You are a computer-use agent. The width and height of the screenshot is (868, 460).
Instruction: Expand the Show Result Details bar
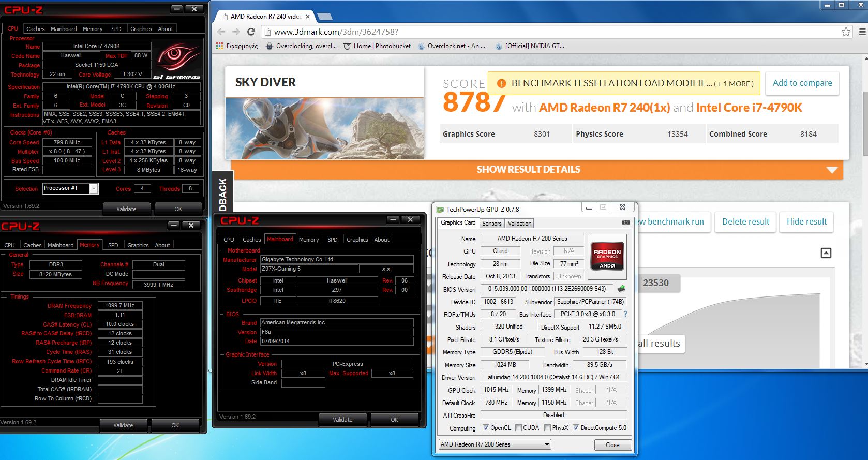[537, 170]
